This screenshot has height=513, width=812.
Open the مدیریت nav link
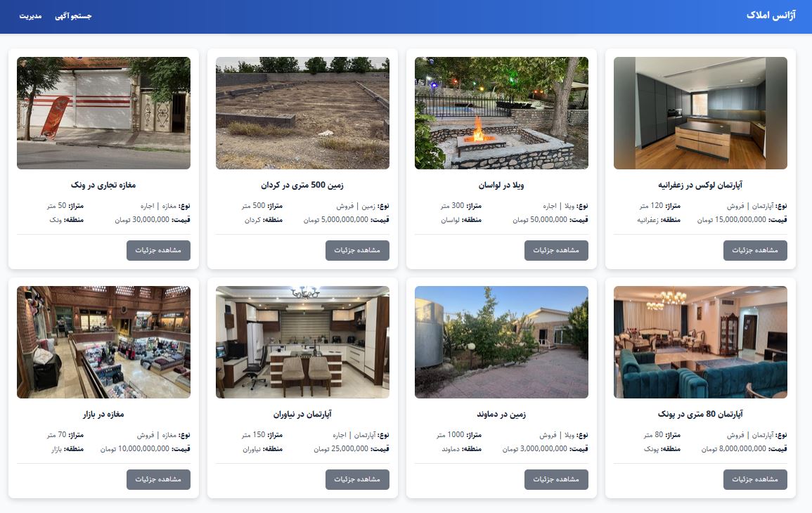30,16
